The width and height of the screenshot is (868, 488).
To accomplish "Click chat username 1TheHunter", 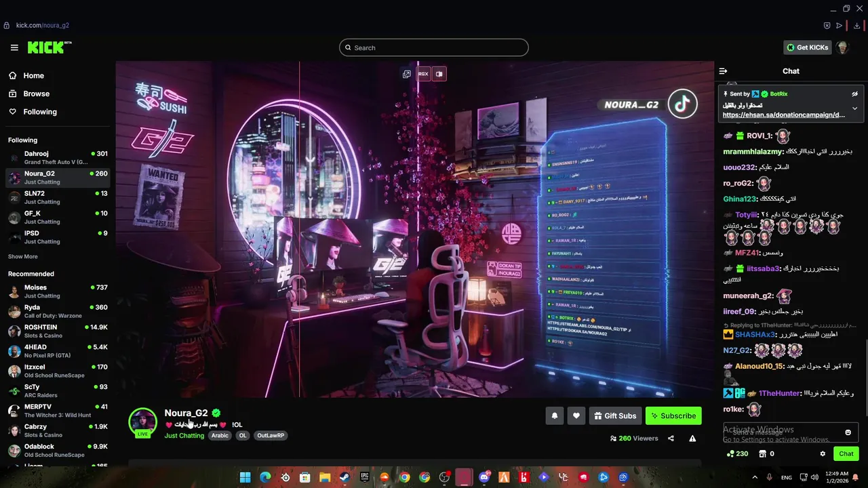I will [779, 393].
